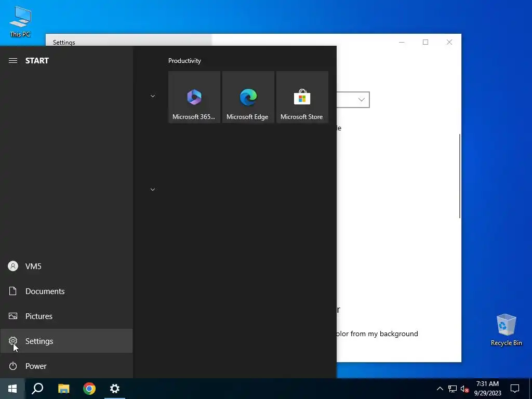Viewport: 532px width, 399px height.
Task: Open the clock showing 7:31 AM
Action: click(x=487, y=389)
